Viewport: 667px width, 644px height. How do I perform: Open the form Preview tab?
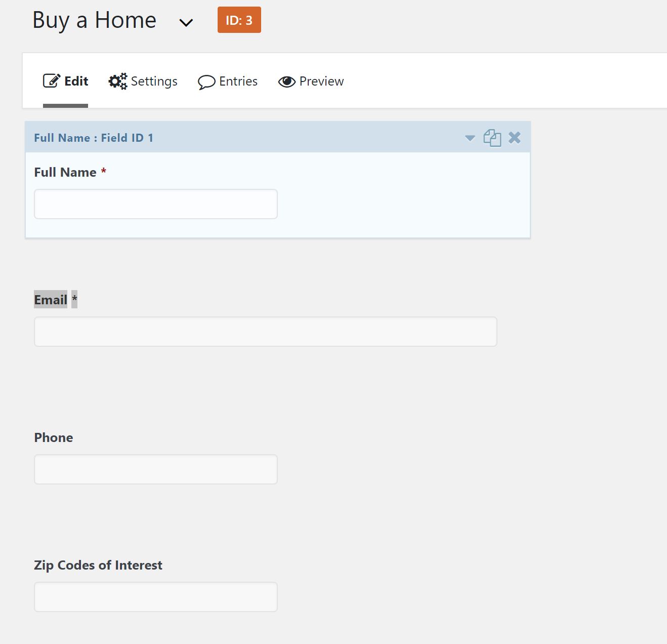pyautogui.click(x=311, y=82)
